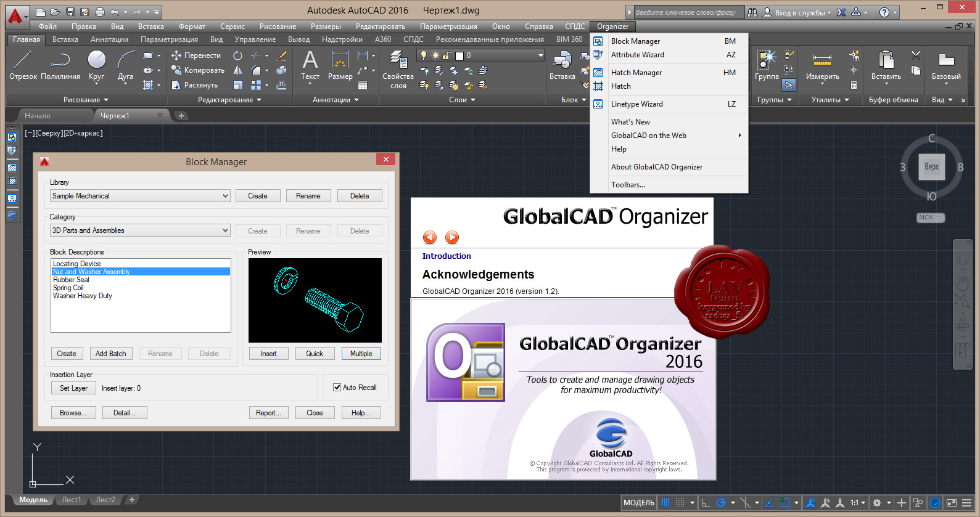Choose Linetype Wizard in Organizer menu
Image resolution: width=980 pixels, height=517 pixels.
(x=669, y=104)
